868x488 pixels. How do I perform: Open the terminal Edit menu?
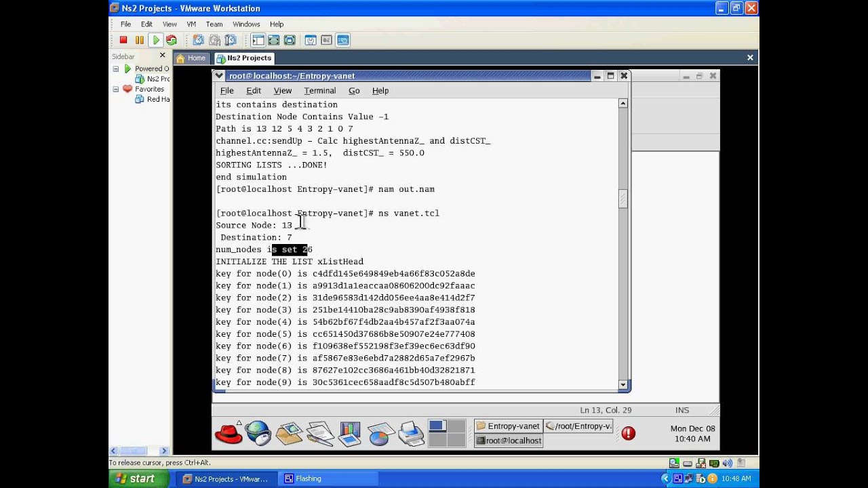pyautogui.click(x=254, y=91)
